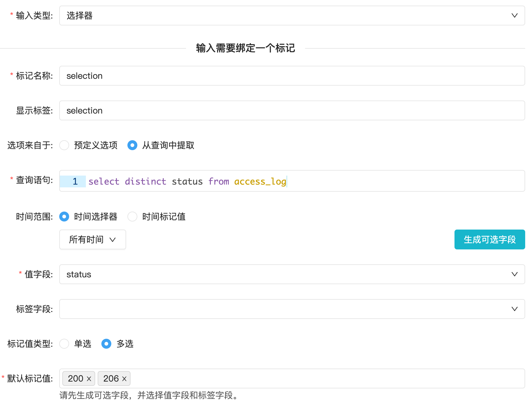Click line number 1 in query editor
The height and width of the screenshot is (407, 532).
[x=75, y=181]
